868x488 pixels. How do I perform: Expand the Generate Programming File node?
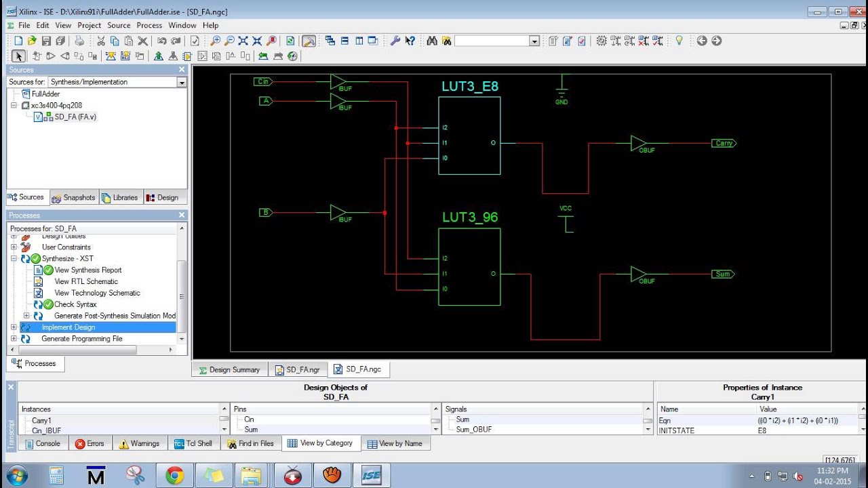pyautogui.click(x=14, y=338)
